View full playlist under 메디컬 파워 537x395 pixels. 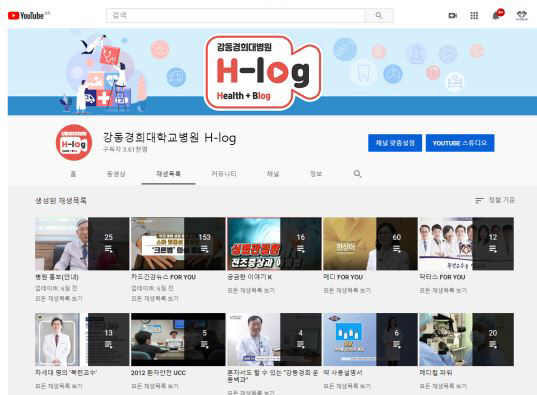click(443, 386)
